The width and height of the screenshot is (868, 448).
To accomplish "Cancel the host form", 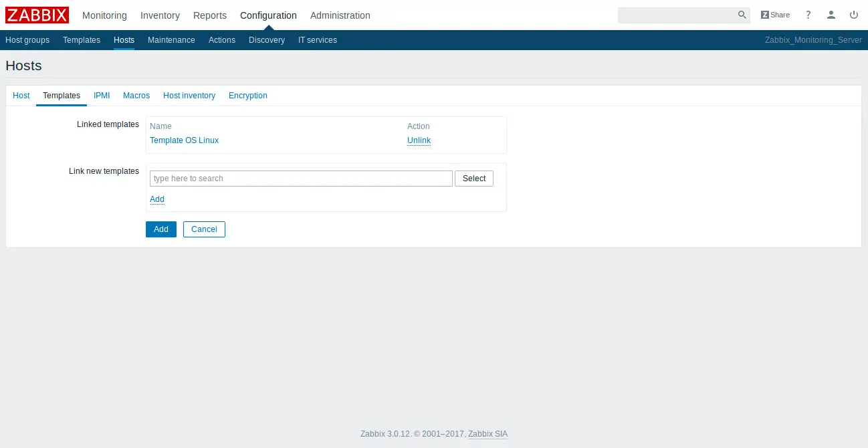I will pyautogui.click(x=204, y=229).
